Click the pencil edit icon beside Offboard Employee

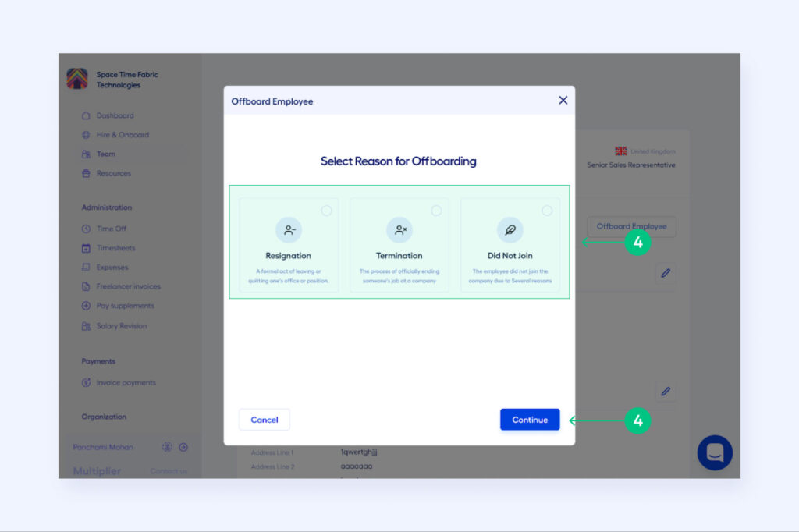tap(665, 275)
